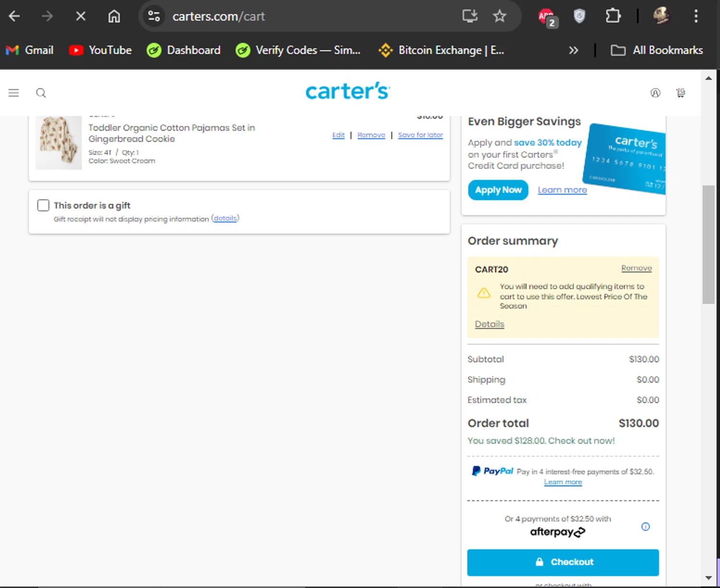
Task: Click PayPal Learn more link
Action: [x=563, y=482]
